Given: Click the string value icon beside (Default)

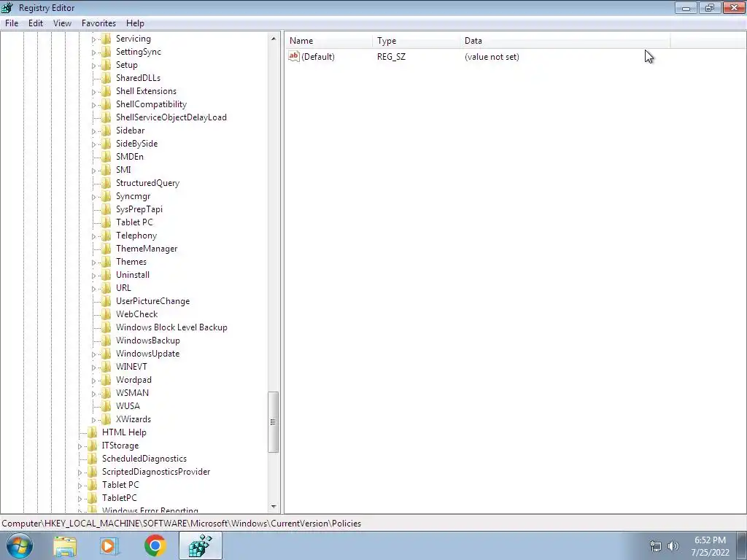Looking at the screenshot, I should pos(294,57).
